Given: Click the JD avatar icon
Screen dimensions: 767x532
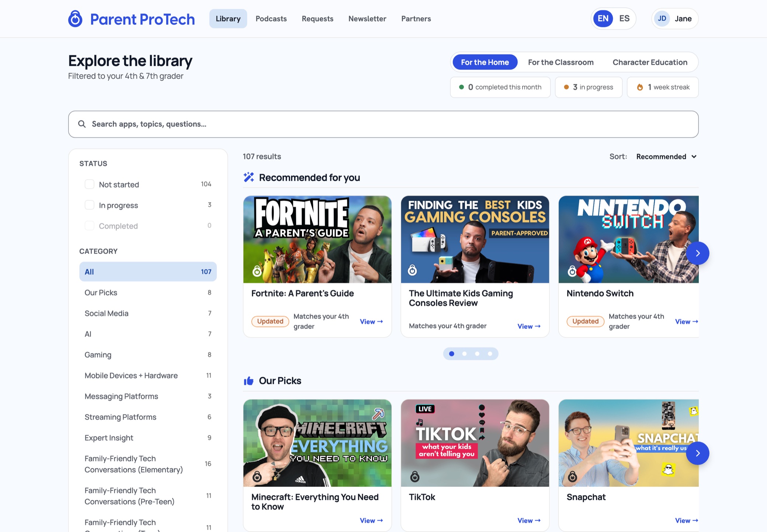Looking at the screenshot, I should (662, 19).
